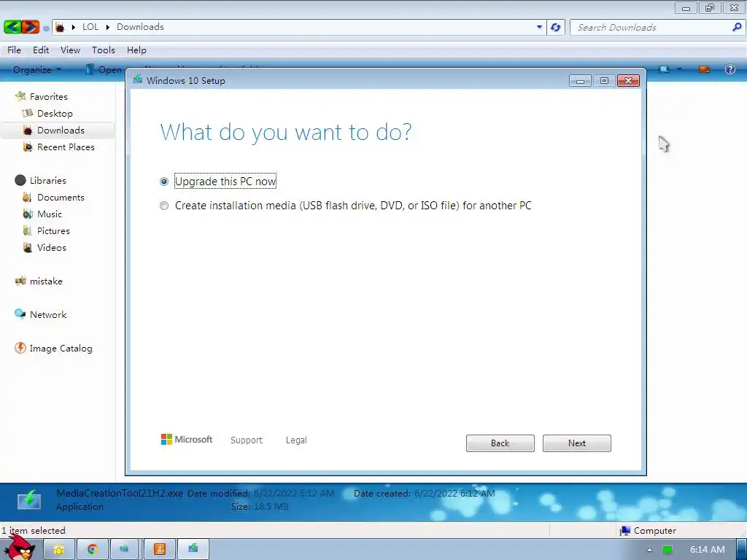Open Recent Places in Favorites
747x560 pixels.
pos(58,147)
